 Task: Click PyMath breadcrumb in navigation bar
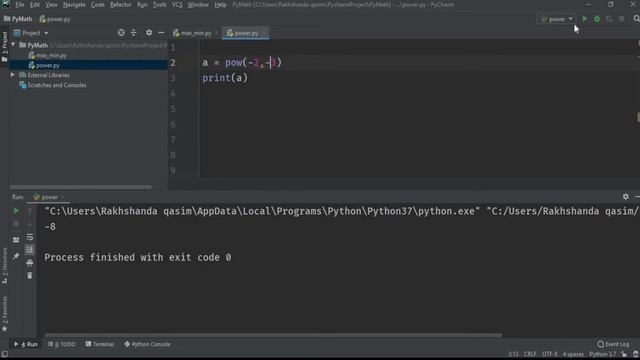pyautogui.click(x=18, y=19)
